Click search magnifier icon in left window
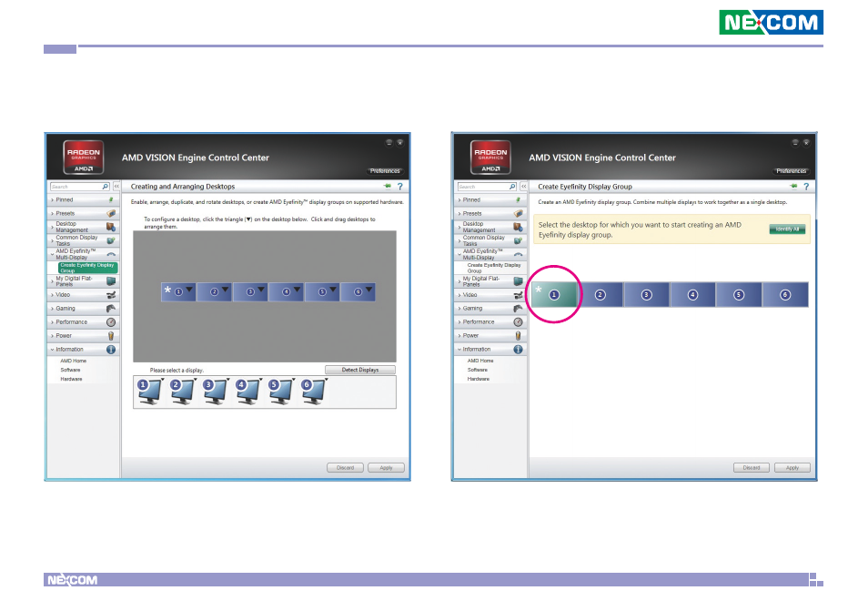Screen dimensions: 868x611 106,187
